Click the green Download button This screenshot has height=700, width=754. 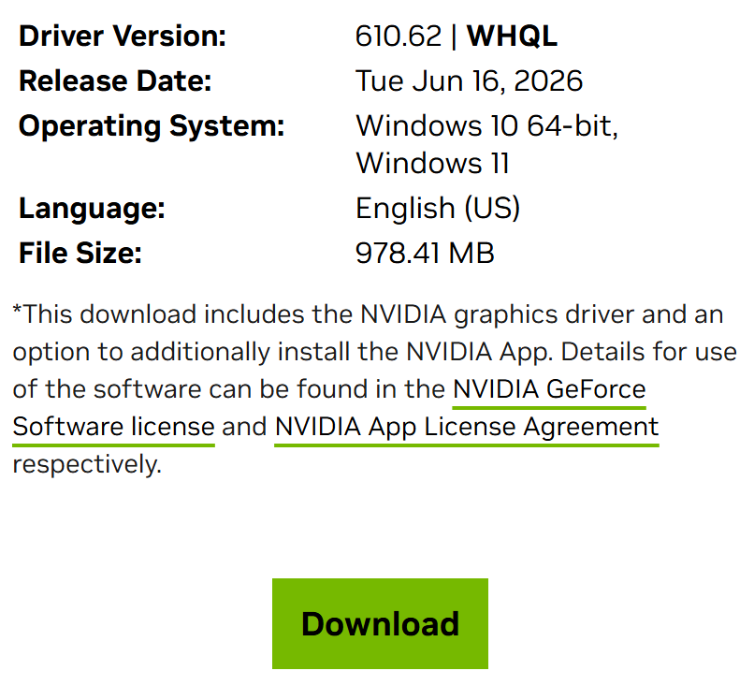click(380, 623)
